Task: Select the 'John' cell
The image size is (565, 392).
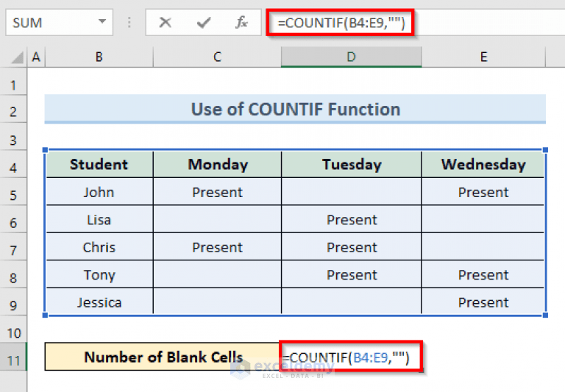Action: (99, 192)
